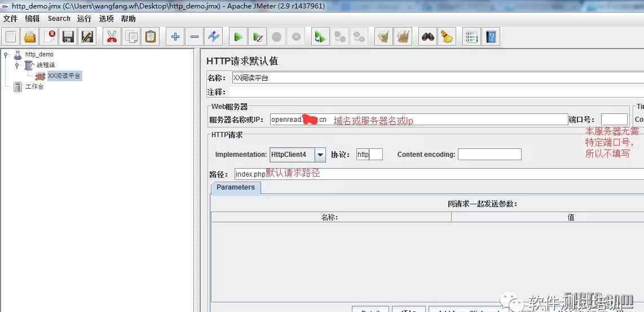Open the Search menu
This screenshot has width=644, height=312.
(59, 19)
